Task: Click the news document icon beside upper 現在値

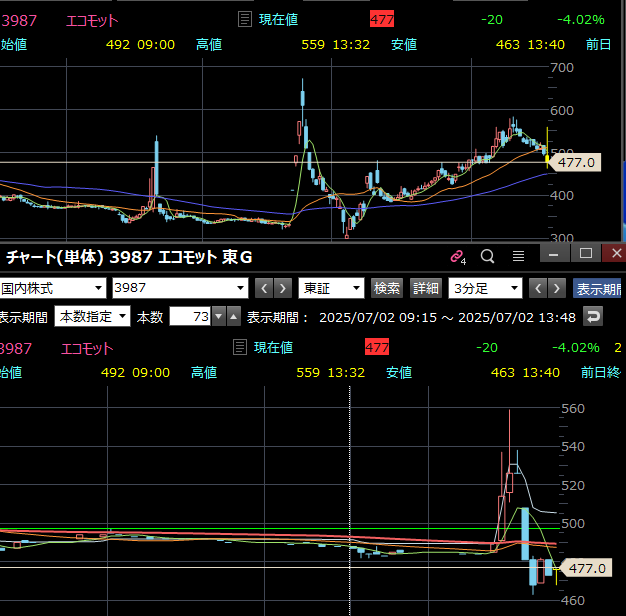Action: pyautogui.click(x=245, y=19)
